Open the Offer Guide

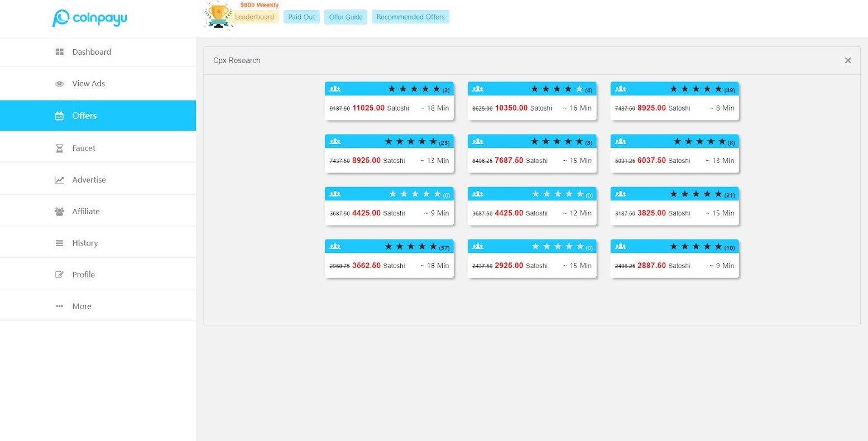coord(346,17)
